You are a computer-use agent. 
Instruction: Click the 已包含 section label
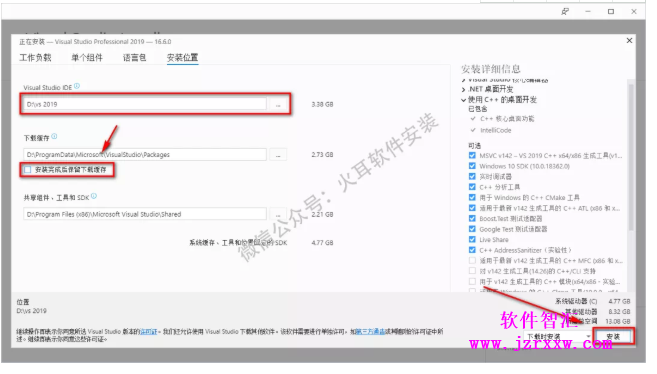478,109
